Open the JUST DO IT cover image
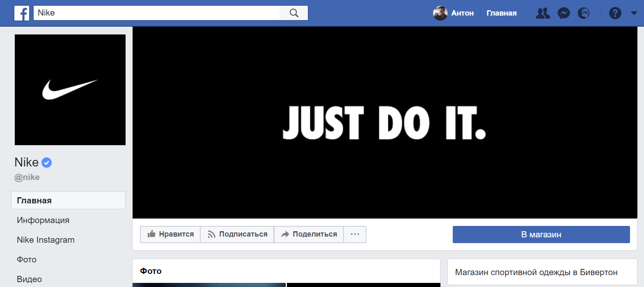 tap(385, 123)
